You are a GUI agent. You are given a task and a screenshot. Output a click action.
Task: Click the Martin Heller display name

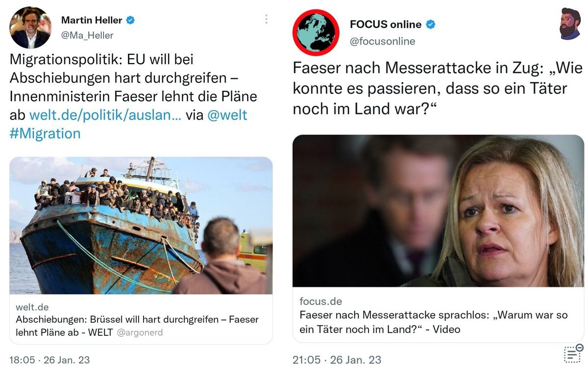[x=92, y=20]
